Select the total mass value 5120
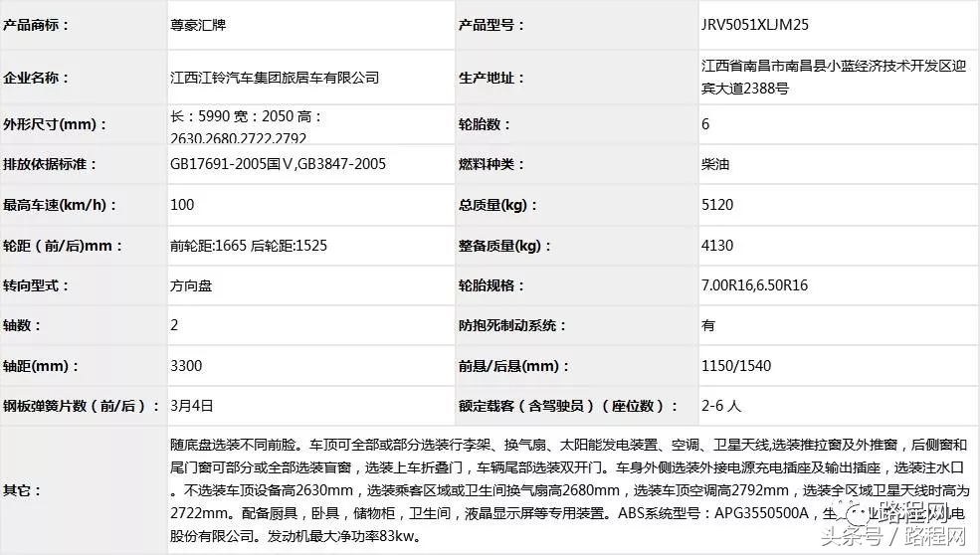The image size is (980, 555). point(717,205)
